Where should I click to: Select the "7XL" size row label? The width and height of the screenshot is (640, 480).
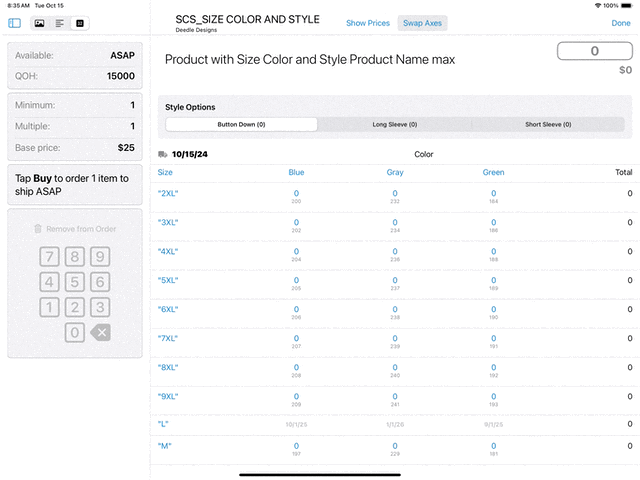tap(168, 338)
